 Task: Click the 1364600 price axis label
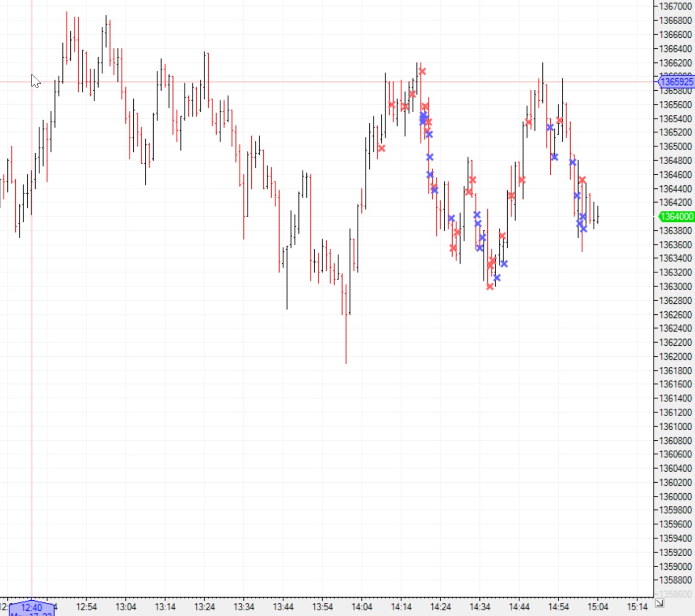point(676,175)
